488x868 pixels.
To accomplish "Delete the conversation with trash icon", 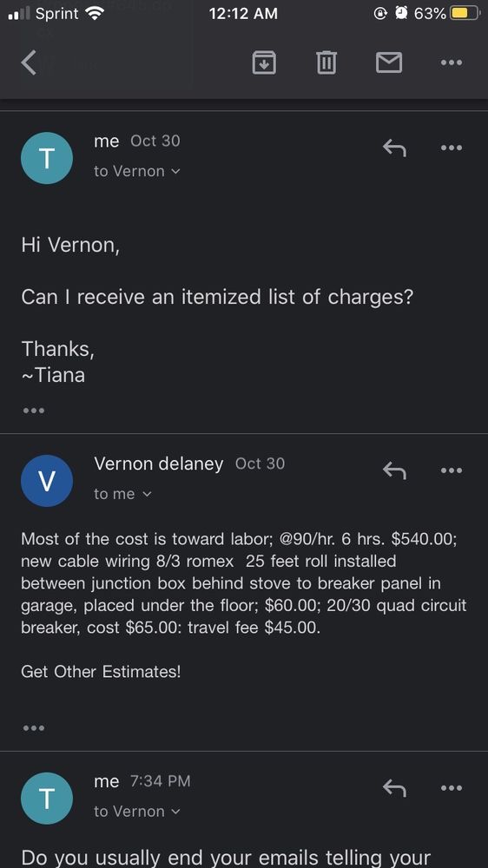I will (326, 62).
